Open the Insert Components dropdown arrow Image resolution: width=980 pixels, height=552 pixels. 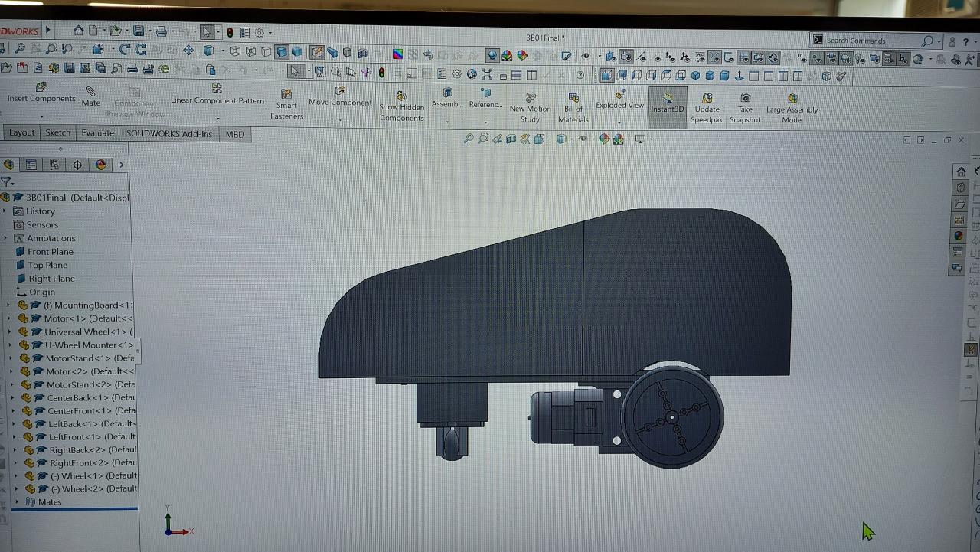pos(41,115)
